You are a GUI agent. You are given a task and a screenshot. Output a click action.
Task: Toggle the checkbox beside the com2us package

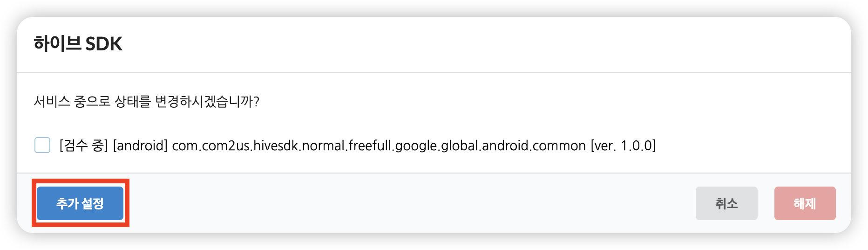pos(42,145)
